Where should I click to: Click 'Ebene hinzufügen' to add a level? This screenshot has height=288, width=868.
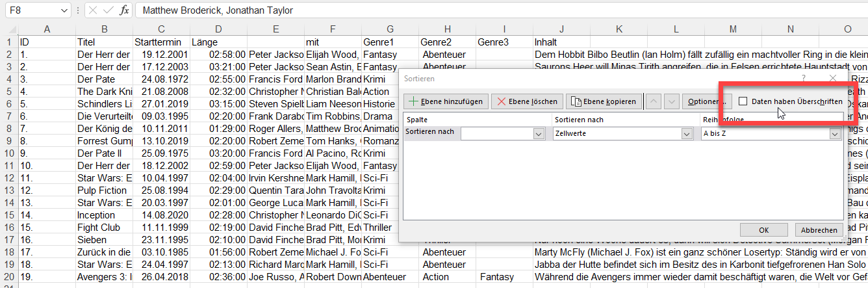pyautogui.click(x=446, y=101)
